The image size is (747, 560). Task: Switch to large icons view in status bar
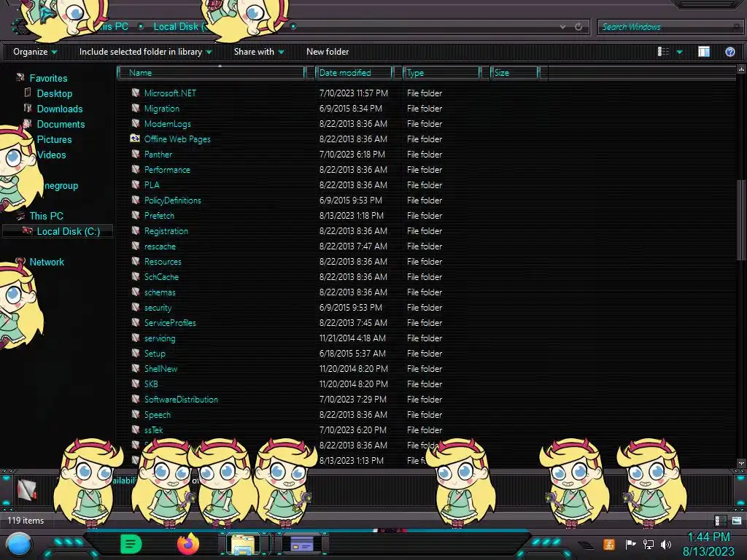click(x=737, y=521)
